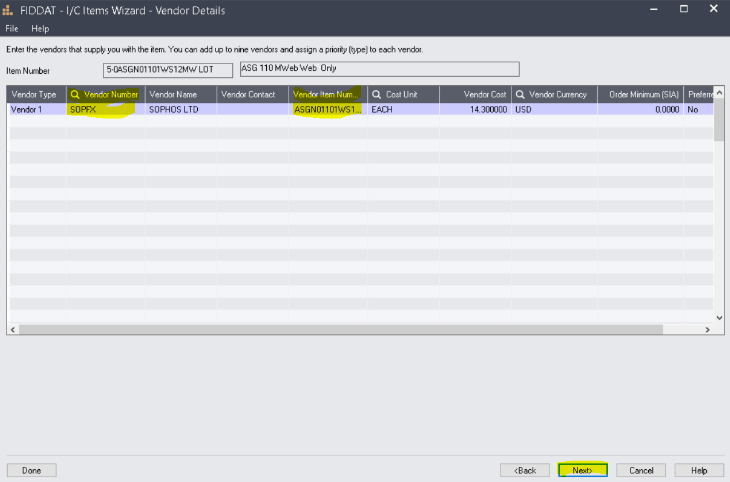The image size is (730, 482).
Task: Click the Done button
Action: 32,469
